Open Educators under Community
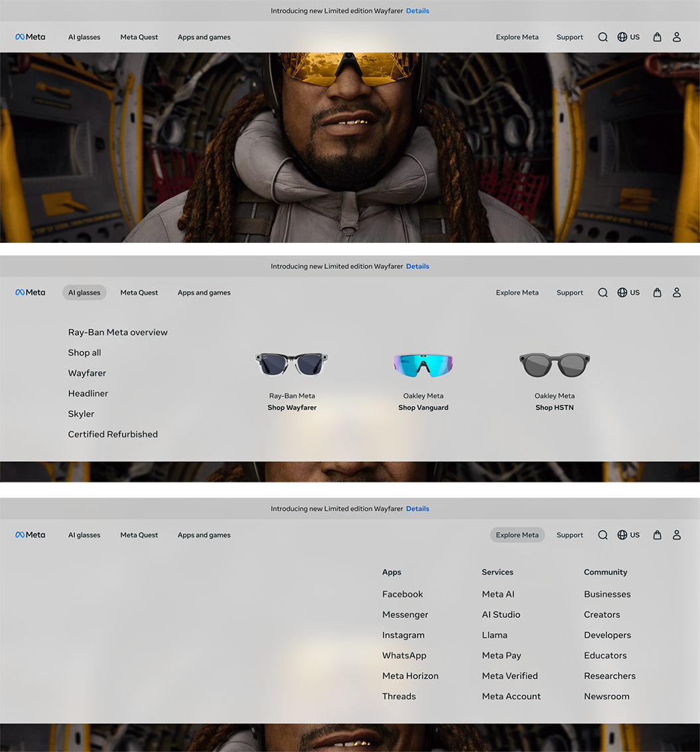 pyautogui.click(x=605, y=655)
